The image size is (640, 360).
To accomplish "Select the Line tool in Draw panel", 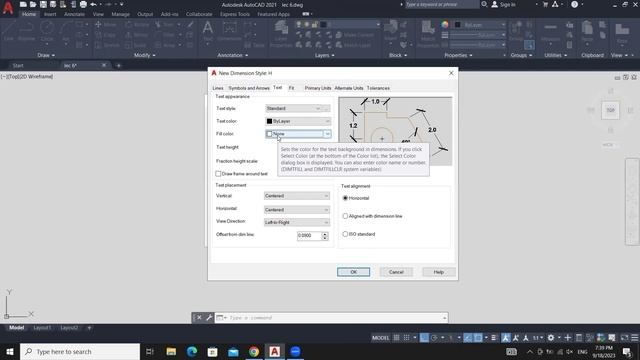I will (9, 31).
